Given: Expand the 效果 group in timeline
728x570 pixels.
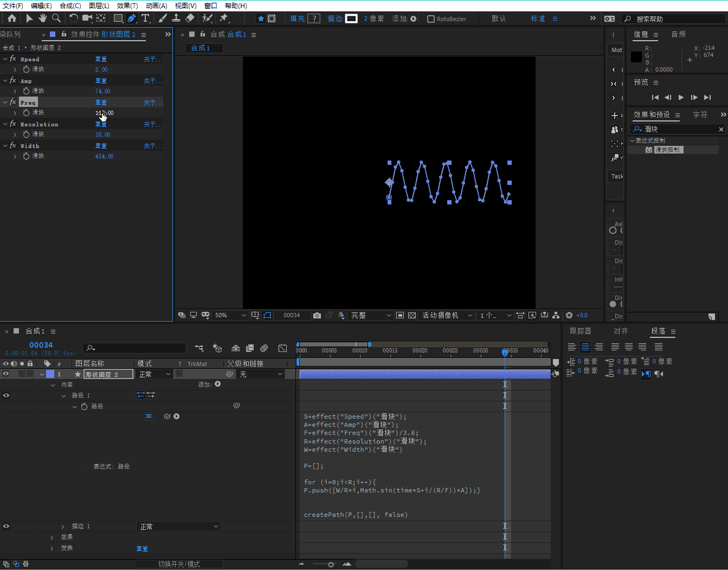Looking at the screenshot, I should tap(52, 537).
